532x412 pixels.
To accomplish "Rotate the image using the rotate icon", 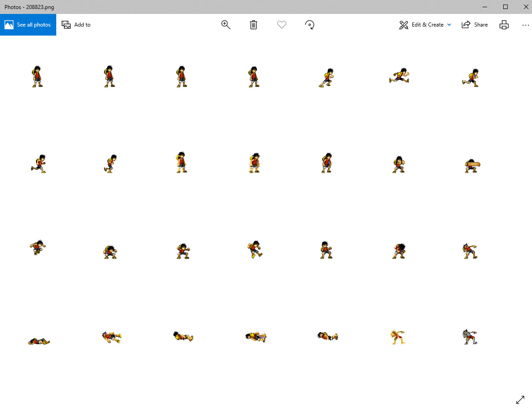I will pyautogui.click(x=310, y=25).
